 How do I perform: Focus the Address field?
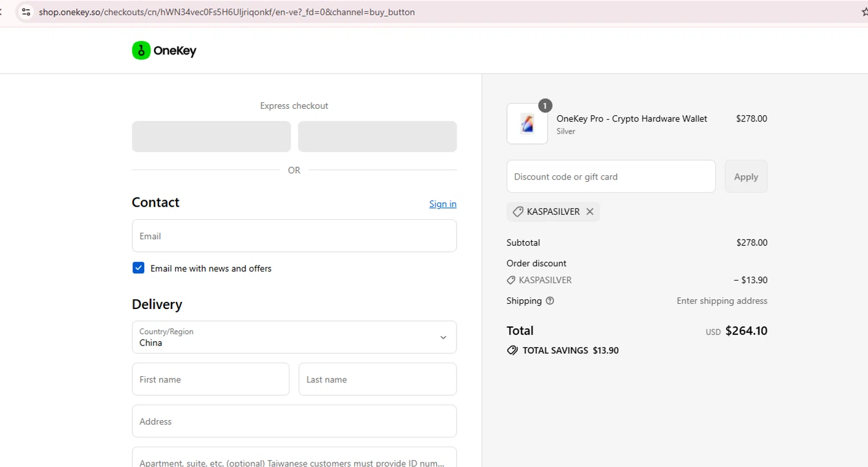[x=294, y=421]
